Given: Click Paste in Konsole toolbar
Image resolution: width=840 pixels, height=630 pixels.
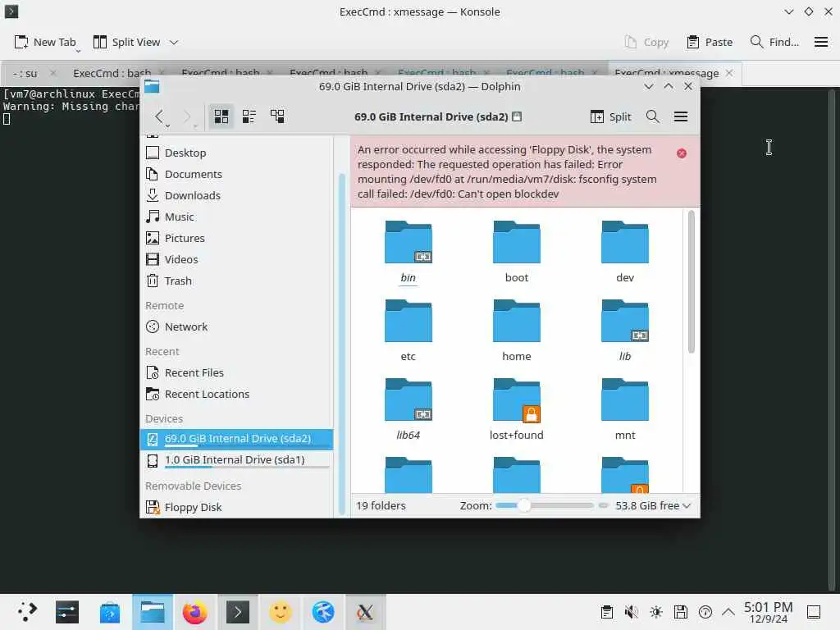Looking at the screenshot, I should click(710, 42).
